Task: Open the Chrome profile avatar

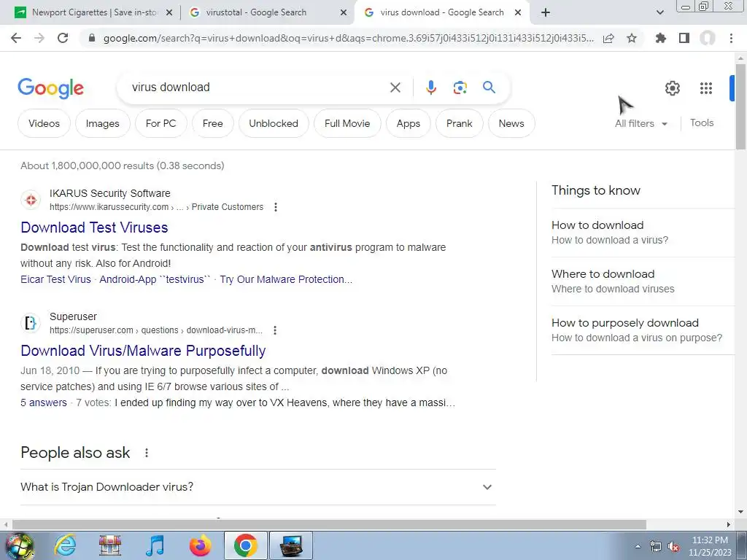Action: tap(708, 38)
